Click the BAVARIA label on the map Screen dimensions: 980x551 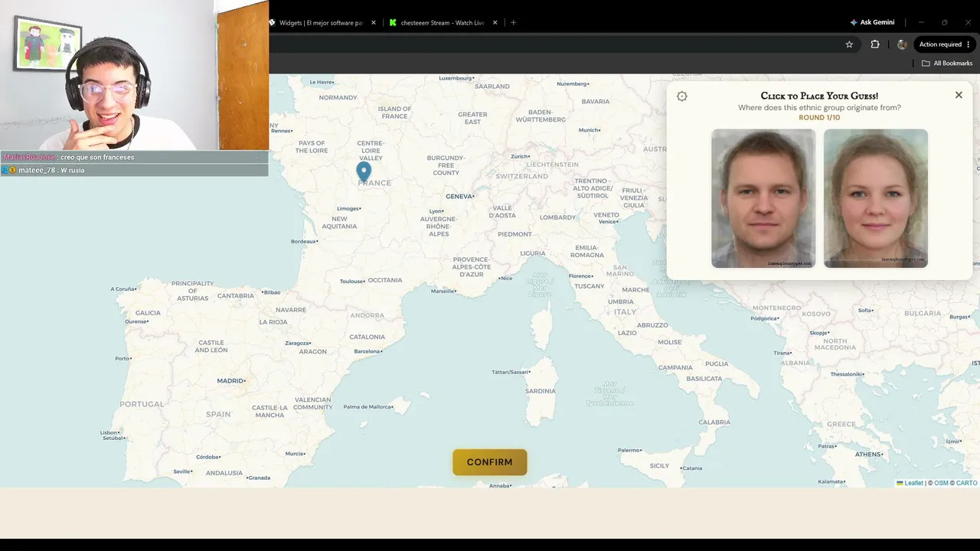point(596,101)
